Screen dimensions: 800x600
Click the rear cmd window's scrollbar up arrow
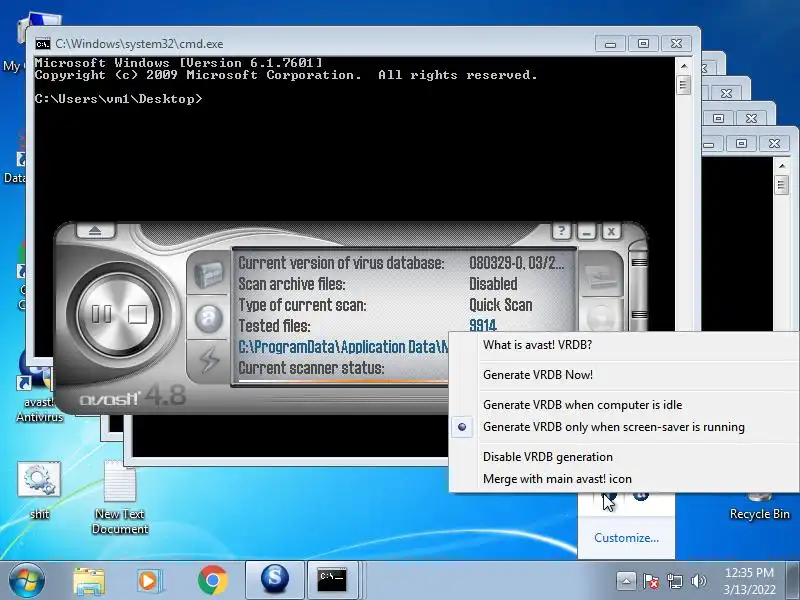(781, 166)
